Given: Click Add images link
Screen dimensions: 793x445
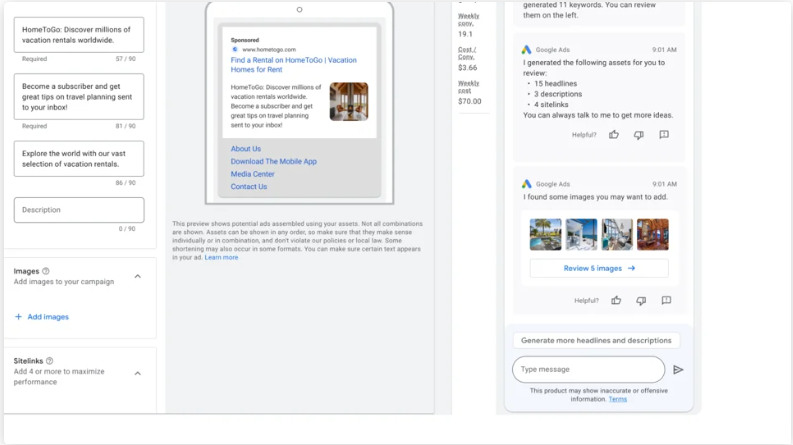Looking at the screenshot, I should [x=42, y=317].
